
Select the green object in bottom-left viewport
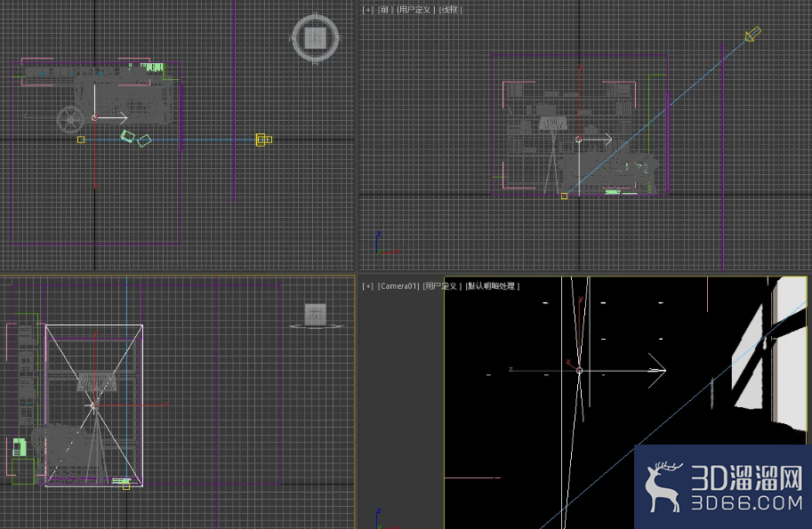coord(20,446)
